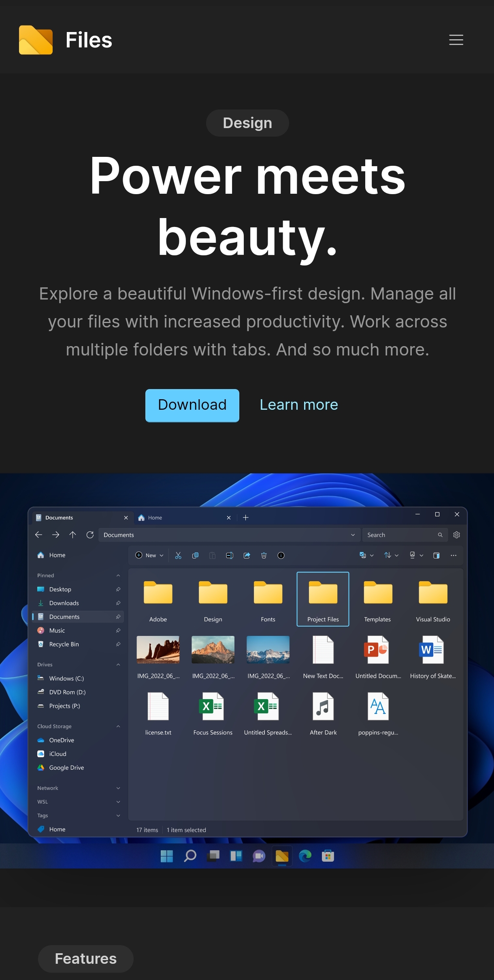Click the Design badge
The width and height of the screenshot is (494, 980).
[247, 123]
